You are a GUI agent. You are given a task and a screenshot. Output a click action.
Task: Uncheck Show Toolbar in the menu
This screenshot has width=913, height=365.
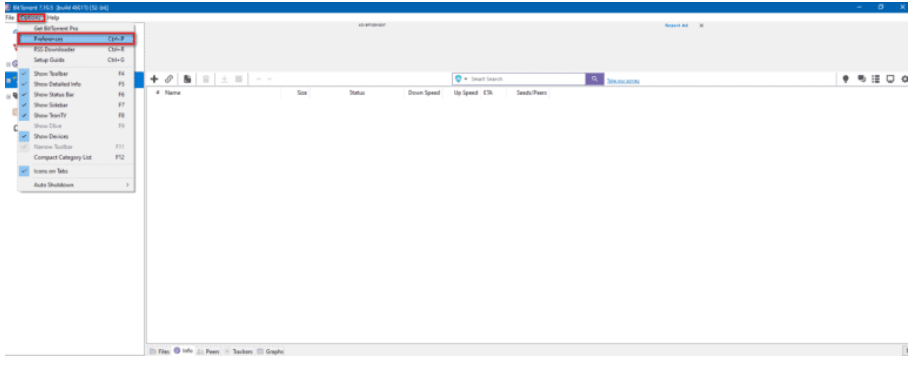76,74
